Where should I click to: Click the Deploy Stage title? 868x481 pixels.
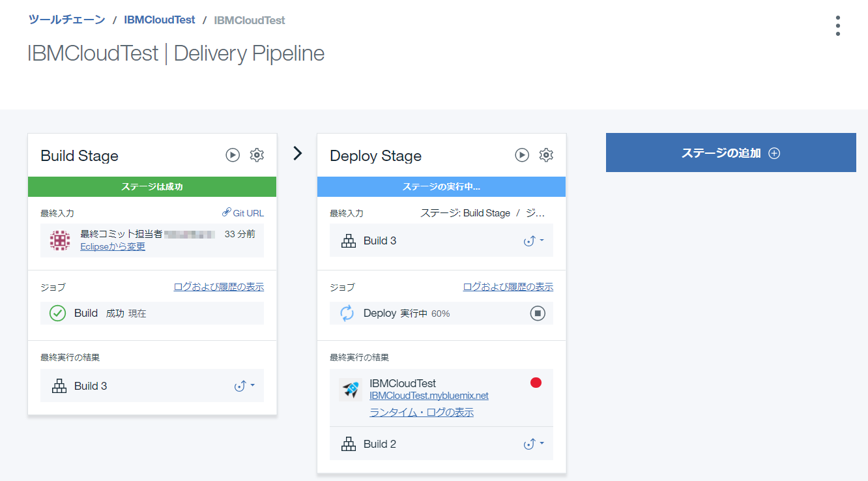tap(375, 156)
